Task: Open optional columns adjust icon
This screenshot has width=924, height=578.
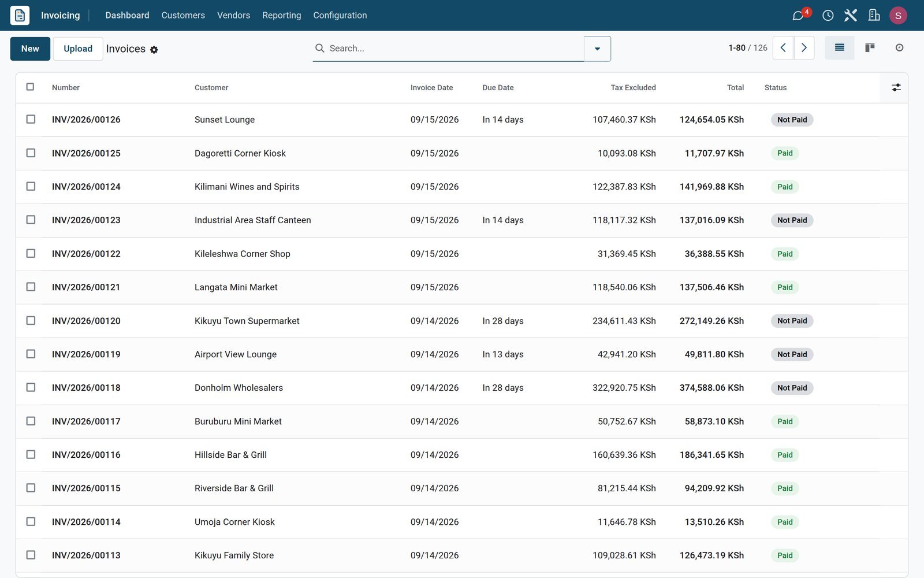Action: click(896, 87)
